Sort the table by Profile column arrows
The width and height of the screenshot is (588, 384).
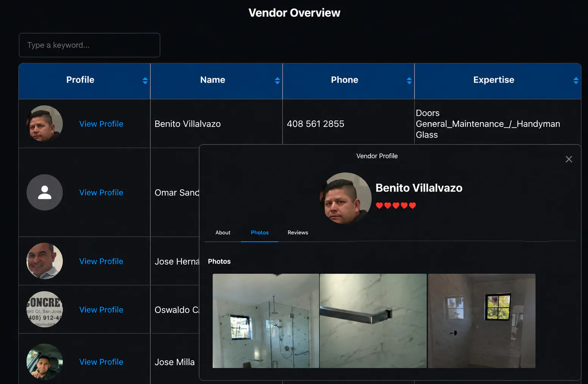[x=145, y=80]
